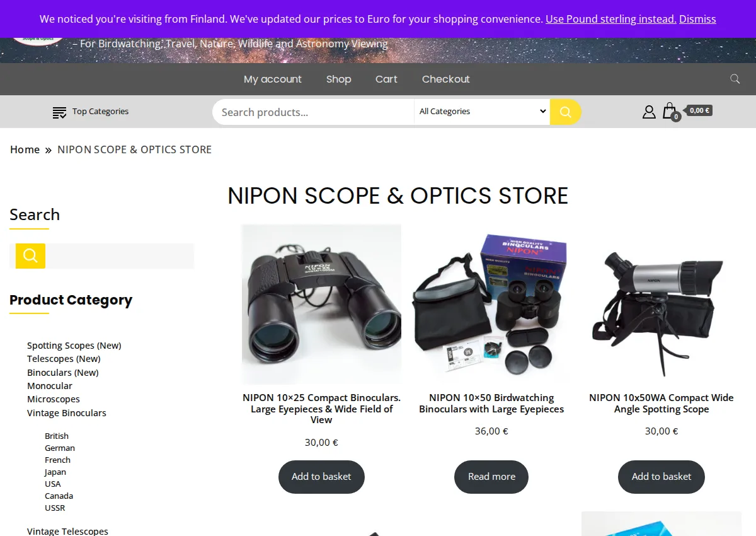This screenshot has height=536, width=756.
Task: Select the Microscopes category
Action: pos(54,399)
